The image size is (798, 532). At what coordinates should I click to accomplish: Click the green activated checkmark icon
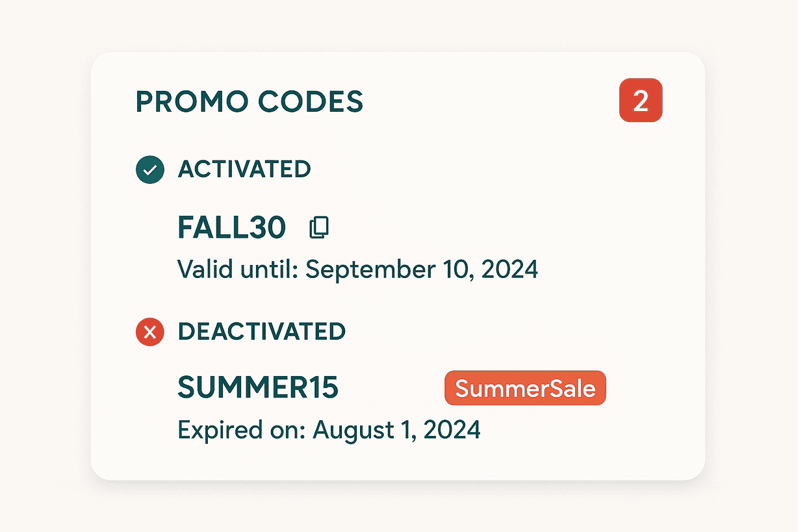149,170
